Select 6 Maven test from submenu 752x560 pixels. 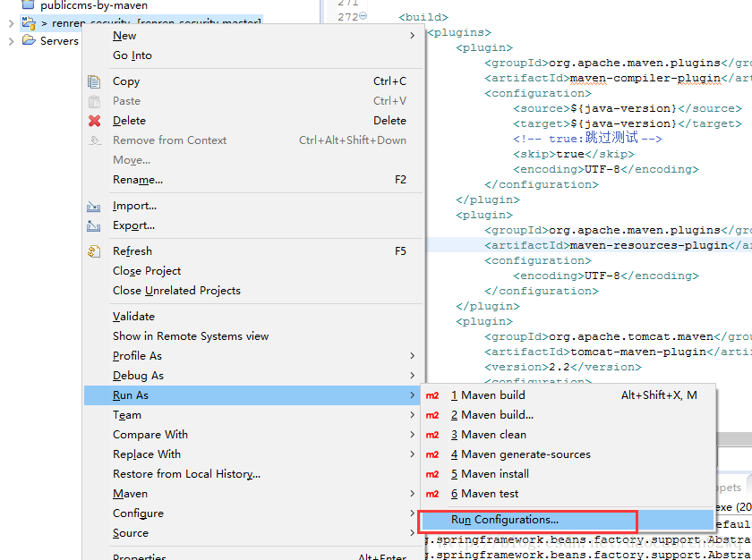[568, 494]
